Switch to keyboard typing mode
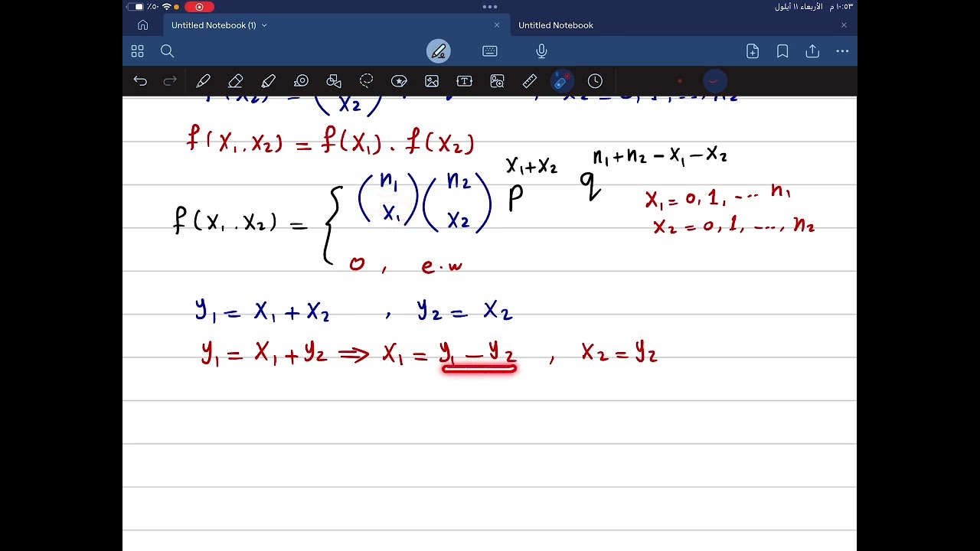The image size is (980, 551). tap(490, 51)
